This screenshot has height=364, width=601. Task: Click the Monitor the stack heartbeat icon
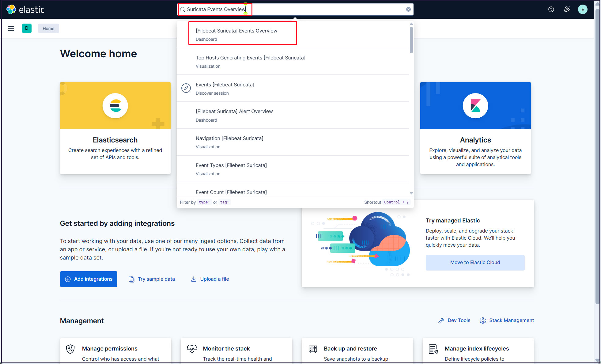point(192,349)
